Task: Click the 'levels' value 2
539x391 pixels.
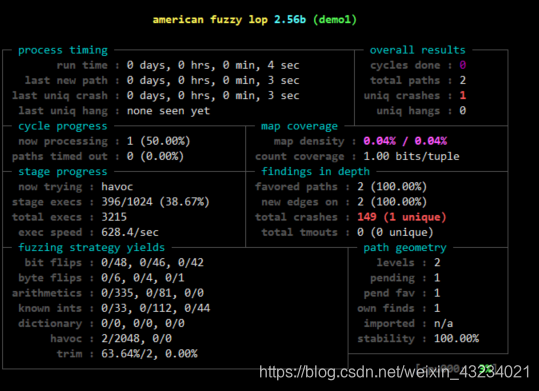Action: coord(437,263)
